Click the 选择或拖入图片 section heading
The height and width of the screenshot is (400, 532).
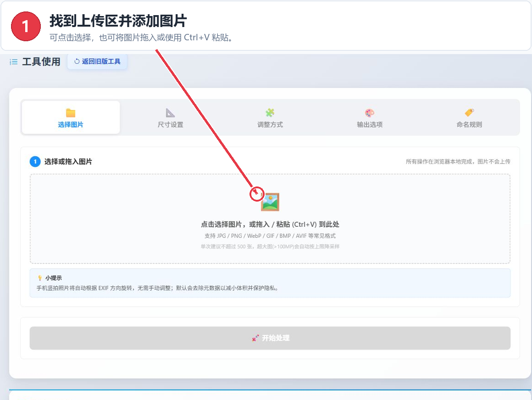pos(68,162)
